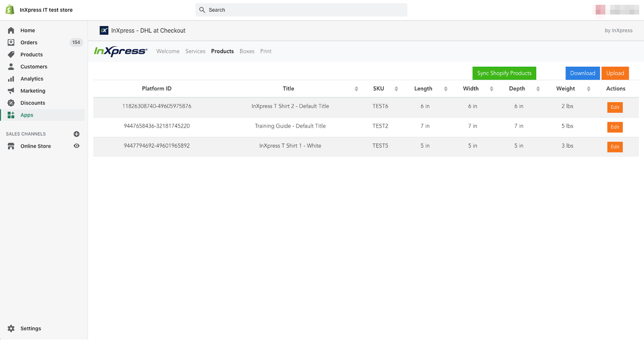Click the InXpress logo in the app header
This screenshot has width=644, height=362.
[x=120, y=50]
